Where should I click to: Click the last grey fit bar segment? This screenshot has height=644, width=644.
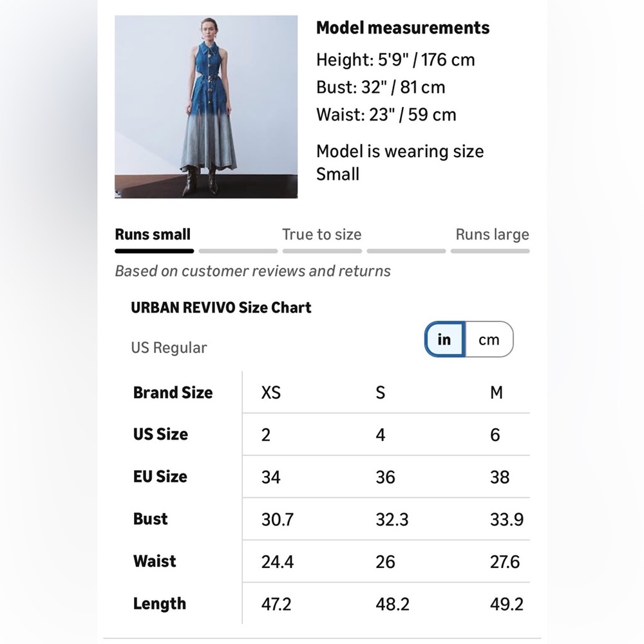pyautogui.click(x=490, y=251)
